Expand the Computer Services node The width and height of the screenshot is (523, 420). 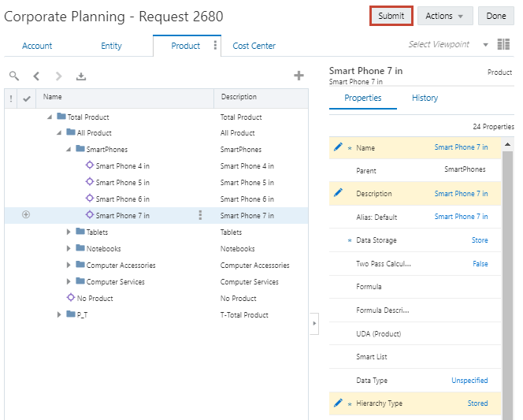69,281
